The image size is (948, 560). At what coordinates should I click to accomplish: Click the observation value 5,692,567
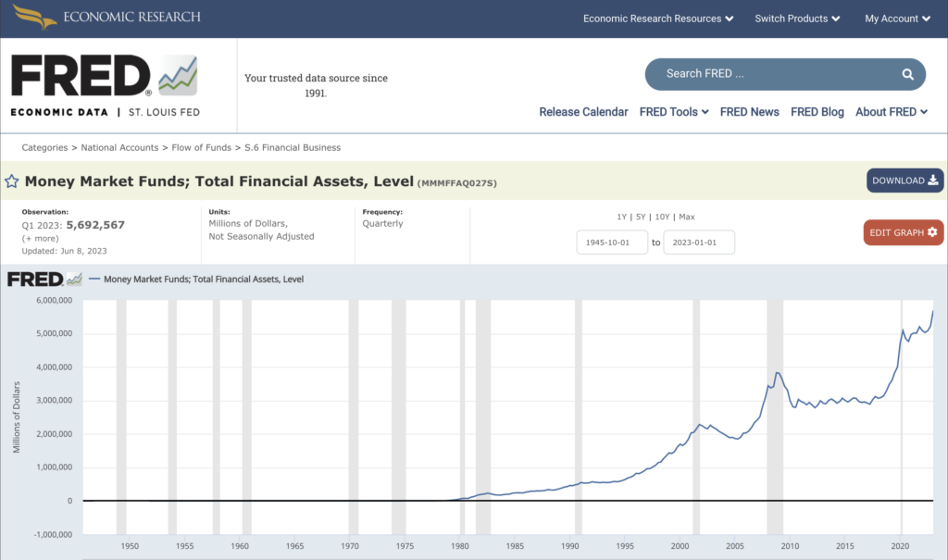pyautogui.click(x=95, y=225)
